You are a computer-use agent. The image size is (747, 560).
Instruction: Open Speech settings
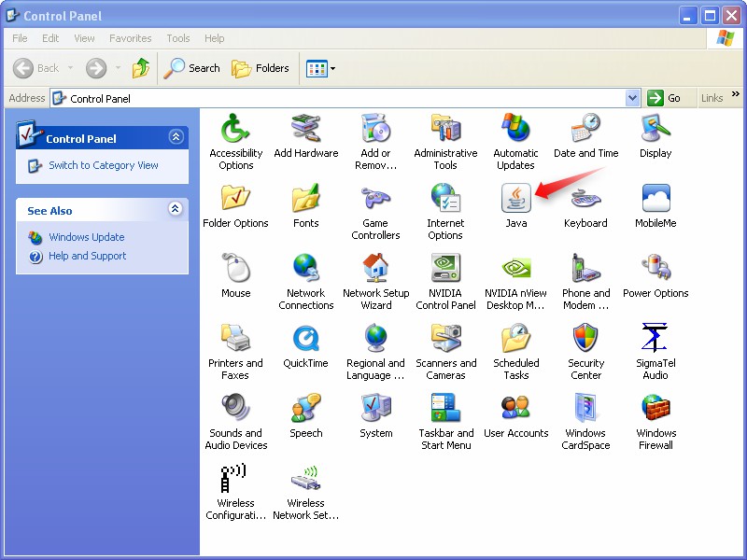click(x=306, y=409)
